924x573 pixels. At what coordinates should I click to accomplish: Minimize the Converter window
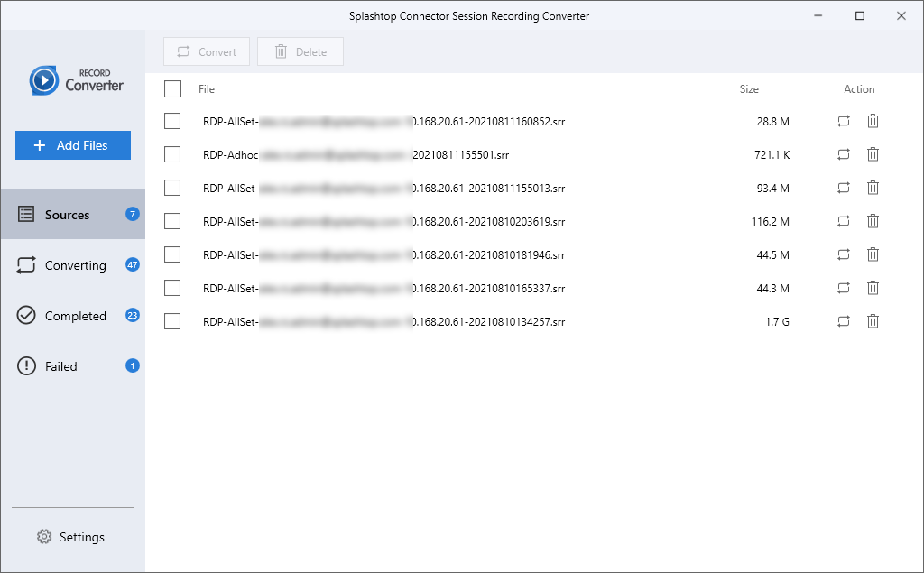click(x=818, y=15)
